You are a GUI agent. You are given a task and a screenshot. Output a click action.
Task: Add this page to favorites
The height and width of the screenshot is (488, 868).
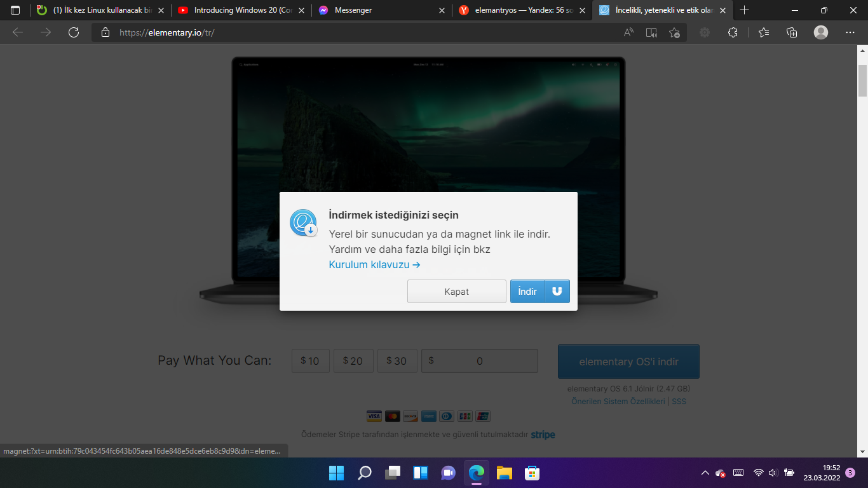(x=674, y=32)
